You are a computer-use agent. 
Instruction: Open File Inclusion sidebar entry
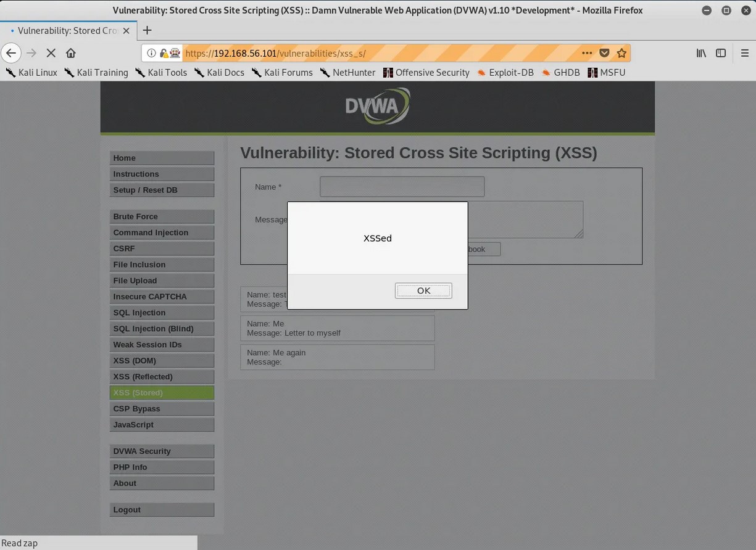point(162,265)
